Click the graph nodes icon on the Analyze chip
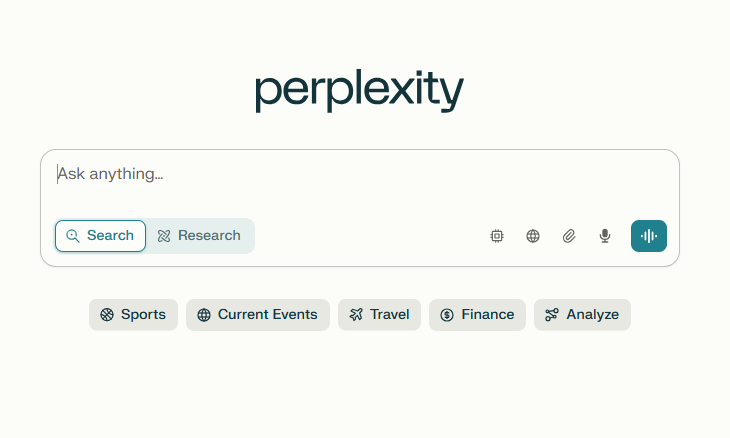Screen dimensions: 730x438 pyautogui.click(x=552, y=315)
